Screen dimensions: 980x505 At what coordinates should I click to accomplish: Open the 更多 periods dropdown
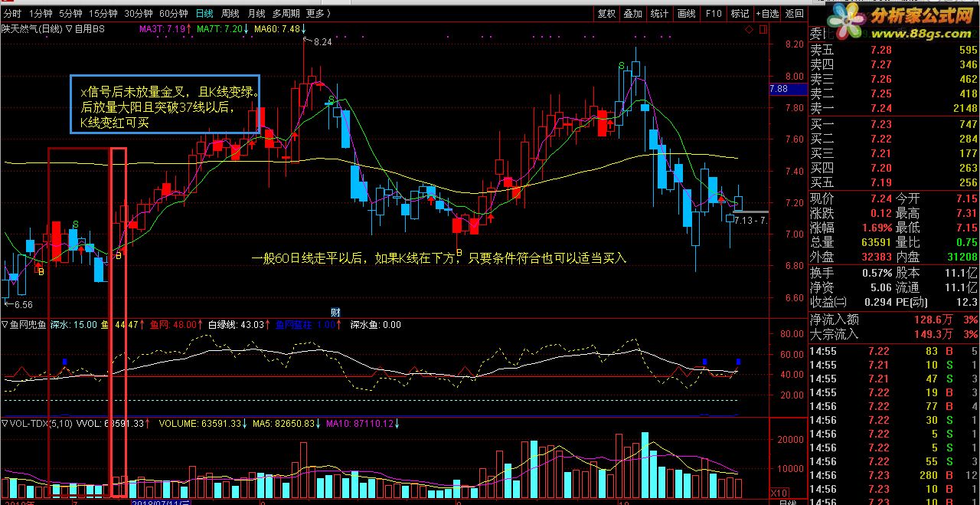[318, 14]
